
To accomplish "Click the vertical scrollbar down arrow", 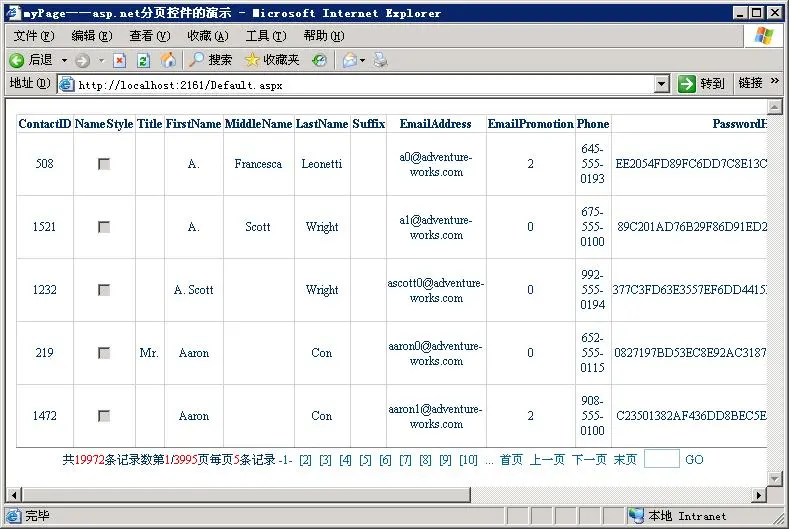I will [x=774, y=479].
